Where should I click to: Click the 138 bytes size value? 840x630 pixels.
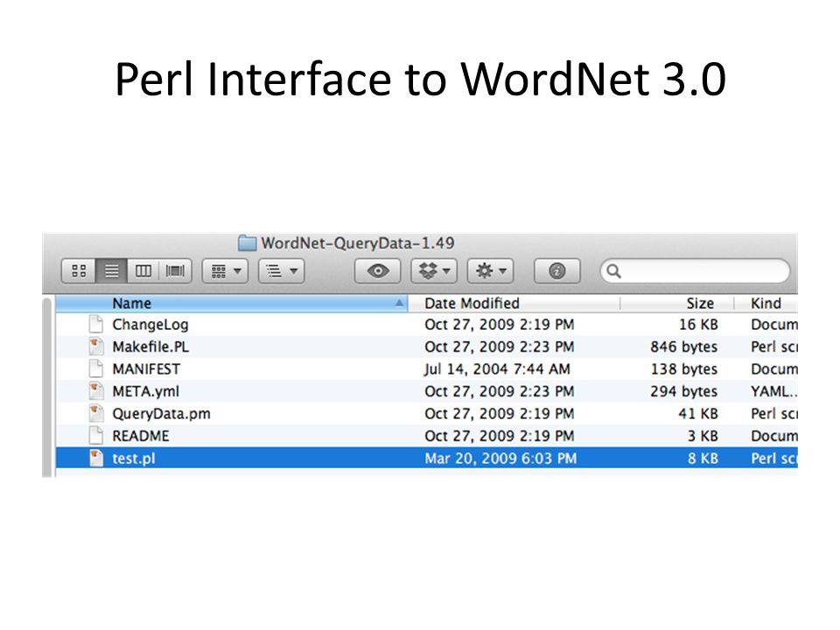[683, 369]
